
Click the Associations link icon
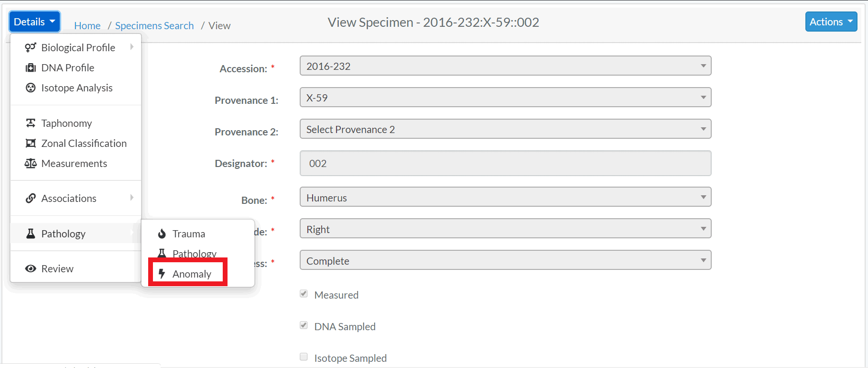point(31,198)
